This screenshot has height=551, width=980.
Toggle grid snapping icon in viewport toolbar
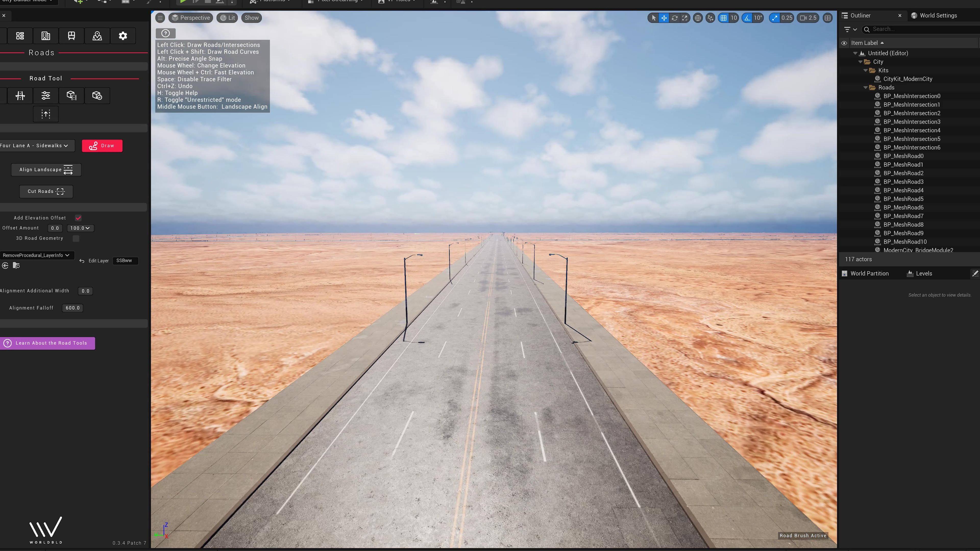(724, 18)
